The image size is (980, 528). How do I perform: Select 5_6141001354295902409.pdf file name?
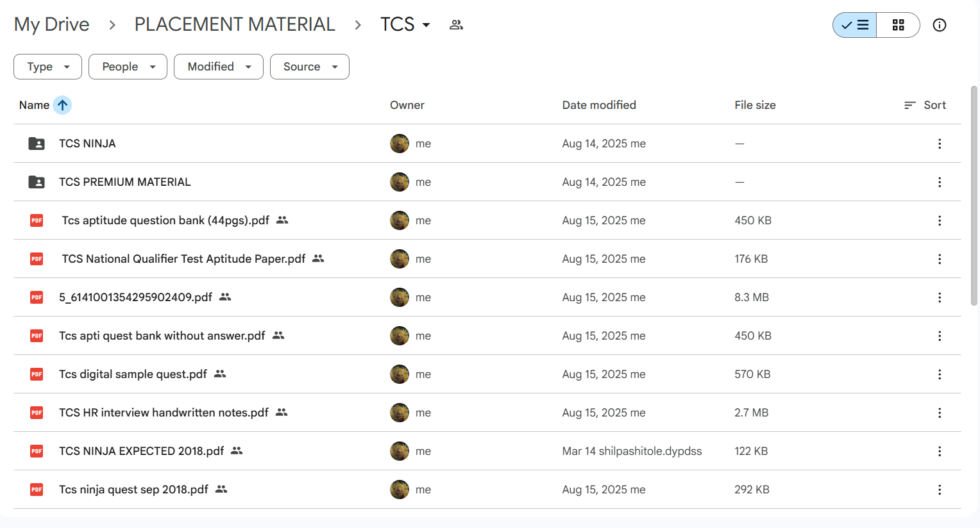(135, 297)
